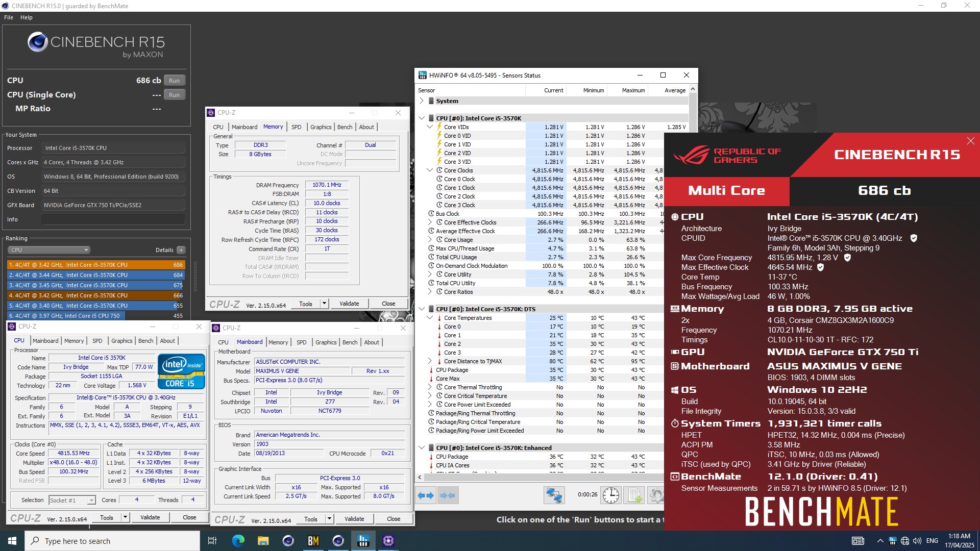The image size is (980, 551).
Task: Collapse the Core VIDs tree node
Action: click(x=430, y=127)
